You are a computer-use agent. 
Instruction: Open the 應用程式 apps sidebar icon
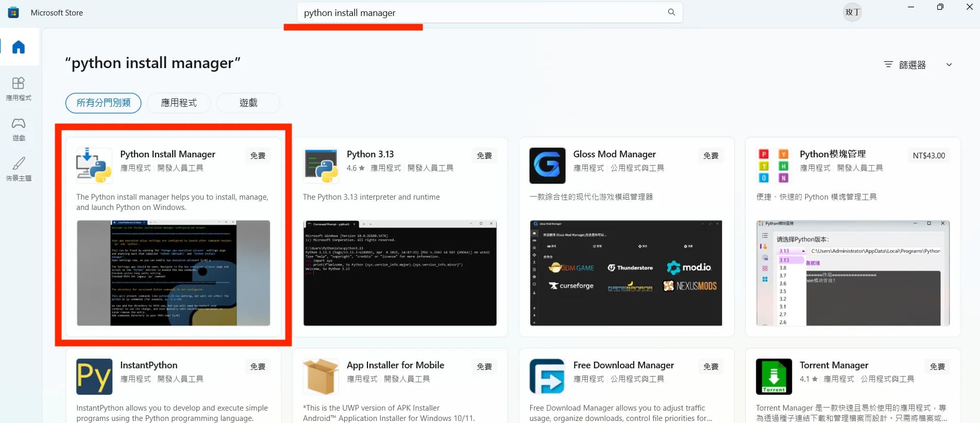19,89
